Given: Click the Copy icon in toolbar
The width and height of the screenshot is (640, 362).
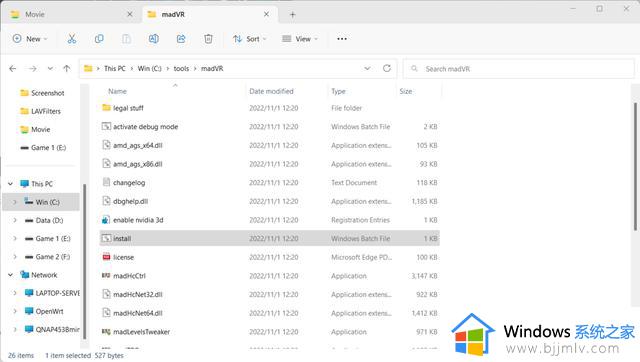Looking at the screenshot, I should coord(99,39).
